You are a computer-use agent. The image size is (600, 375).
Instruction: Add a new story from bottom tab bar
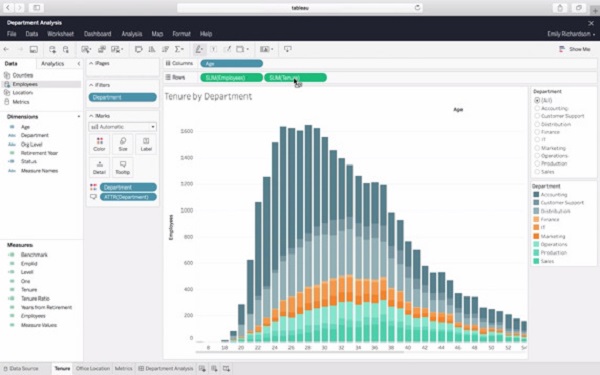226,368
